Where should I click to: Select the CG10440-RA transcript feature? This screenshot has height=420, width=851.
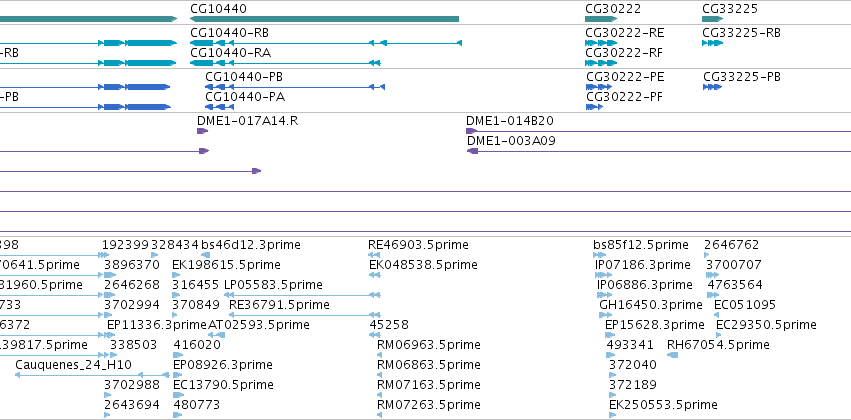pyautogui.click(x=285, y=63)
